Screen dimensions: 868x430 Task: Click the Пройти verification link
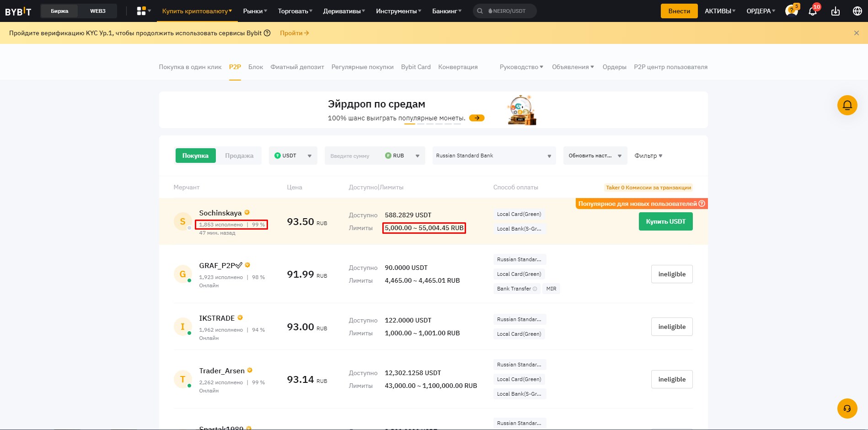coord(295,33)
